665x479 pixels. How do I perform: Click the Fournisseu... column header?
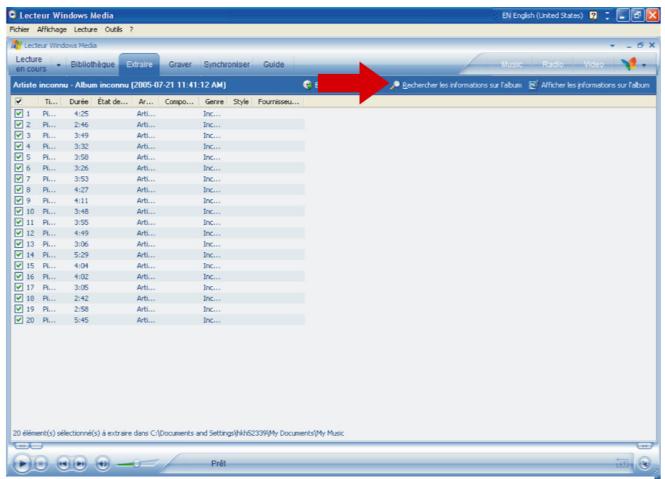click(x=278, y=102)
